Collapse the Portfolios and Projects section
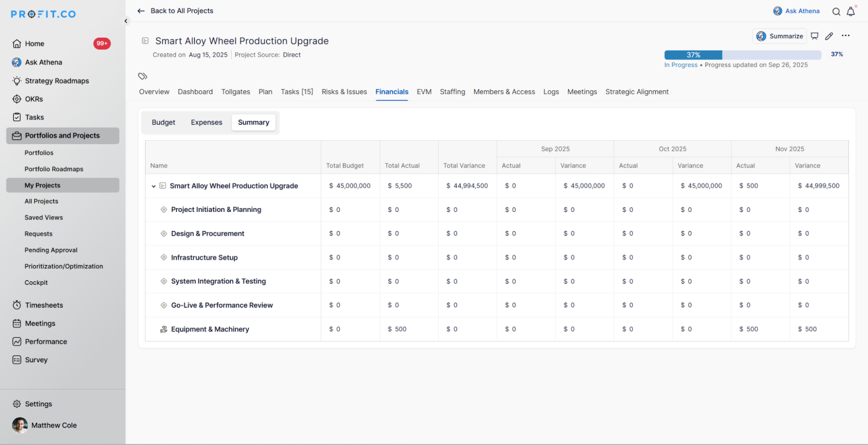Image resolution: width=868 pixels, height=445 pixels. pyautogui.click(x=63, y=135)
